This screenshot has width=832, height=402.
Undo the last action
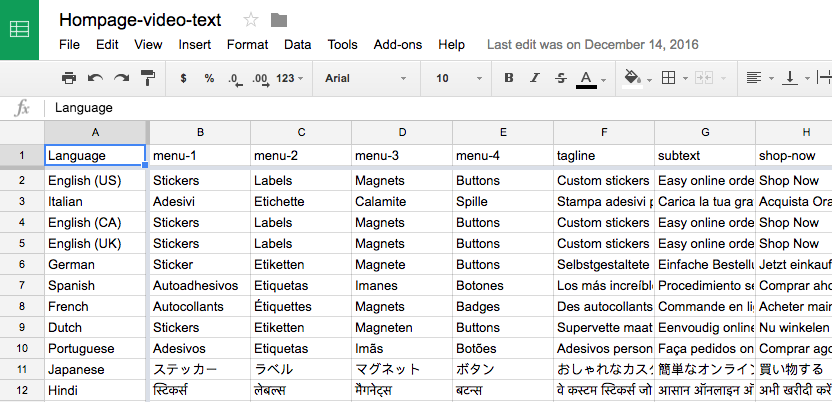(95, 78)
